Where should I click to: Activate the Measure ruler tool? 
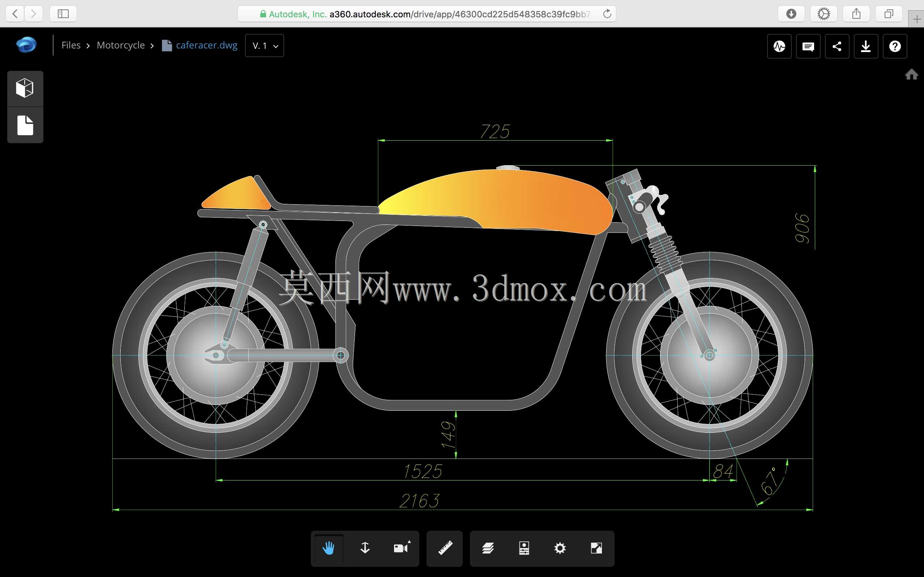point(445,548)
